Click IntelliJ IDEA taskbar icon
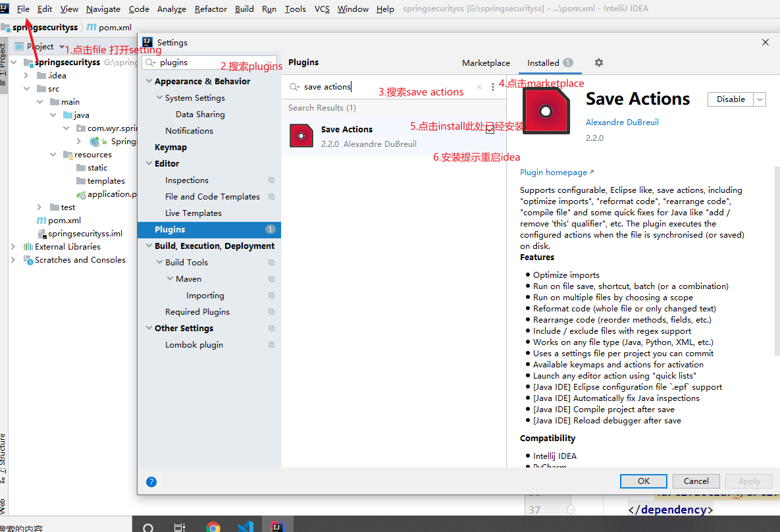This screenshot has height=532, width=780. pyautogui.click(x=277, y=527)
